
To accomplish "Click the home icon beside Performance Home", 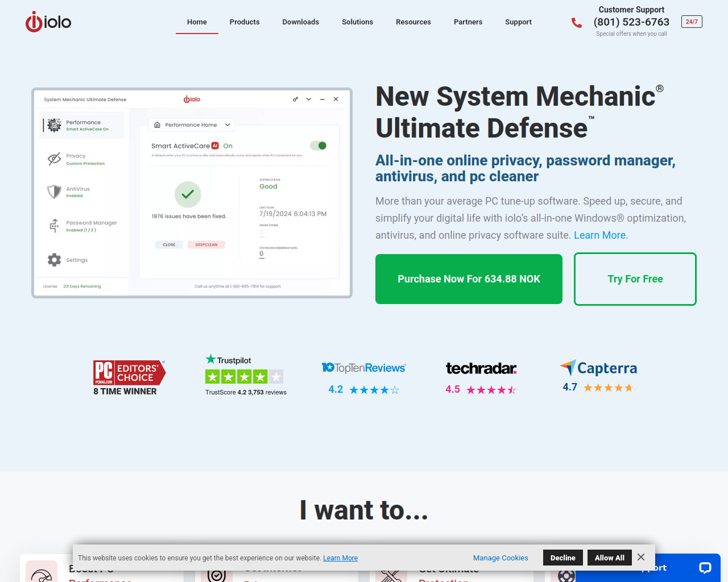I will (x=158, y=124).
